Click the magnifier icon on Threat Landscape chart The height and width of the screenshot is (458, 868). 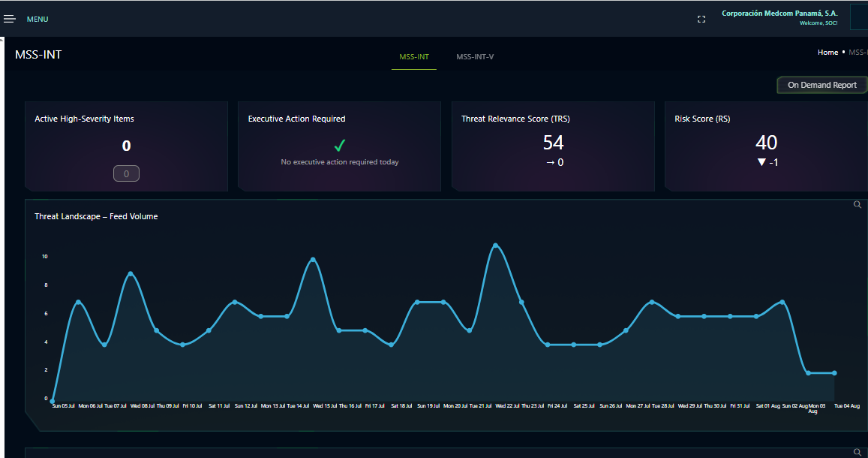pos(857,205)
